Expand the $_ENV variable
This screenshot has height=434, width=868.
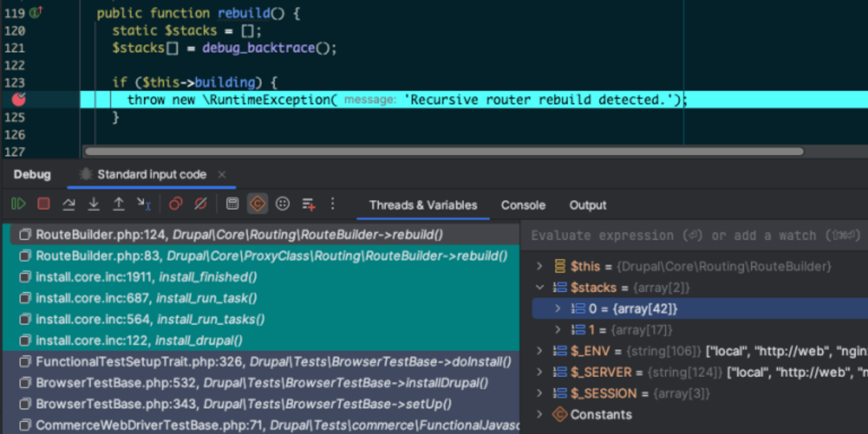point(539,351)
